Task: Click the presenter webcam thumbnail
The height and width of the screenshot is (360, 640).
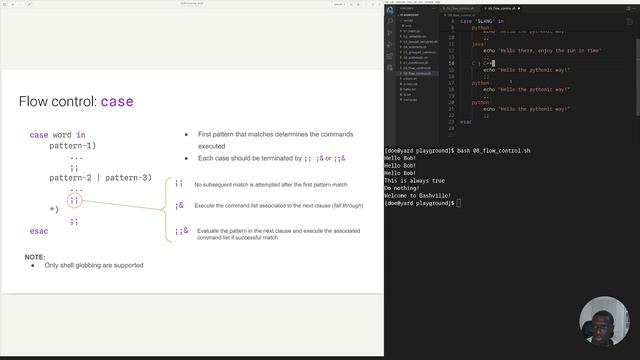Action: (604, 322)
